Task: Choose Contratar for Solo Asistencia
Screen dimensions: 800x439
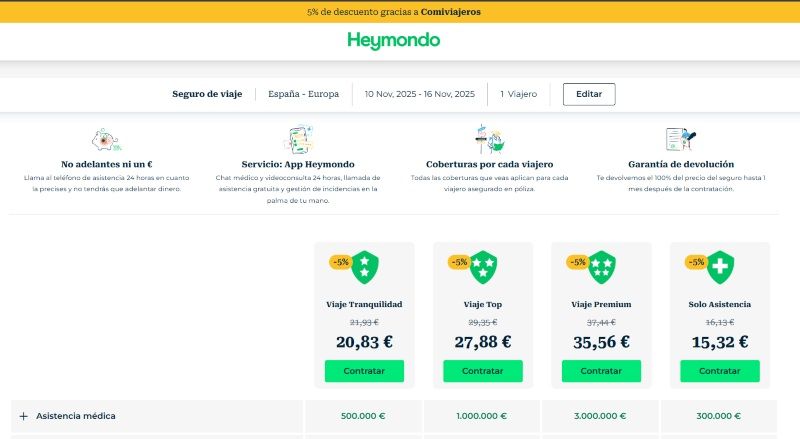Action: pos(720,370)
